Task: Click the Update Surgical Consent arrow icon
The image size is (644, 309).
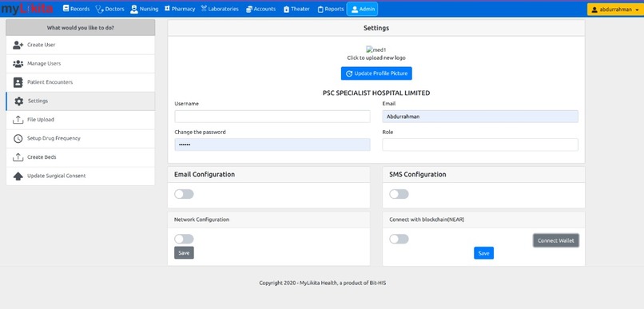Action: [18, 176]
